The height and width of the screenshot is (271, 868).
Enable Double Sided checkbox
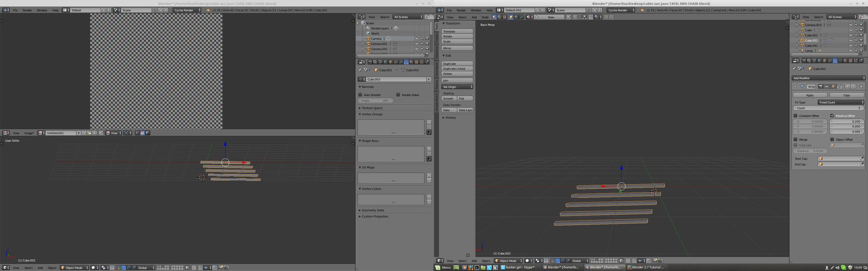coord(398,95)
